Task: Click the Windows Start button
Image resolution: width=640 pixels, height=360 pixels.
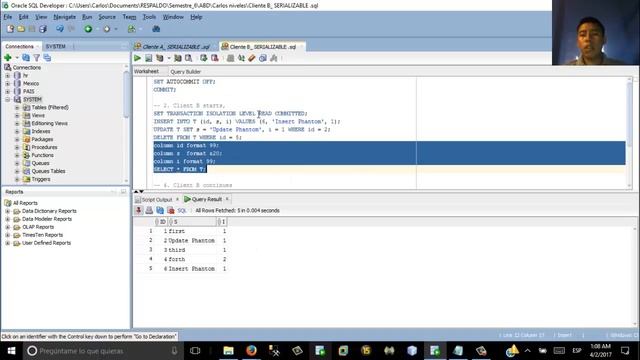Action: click(11, 351)
